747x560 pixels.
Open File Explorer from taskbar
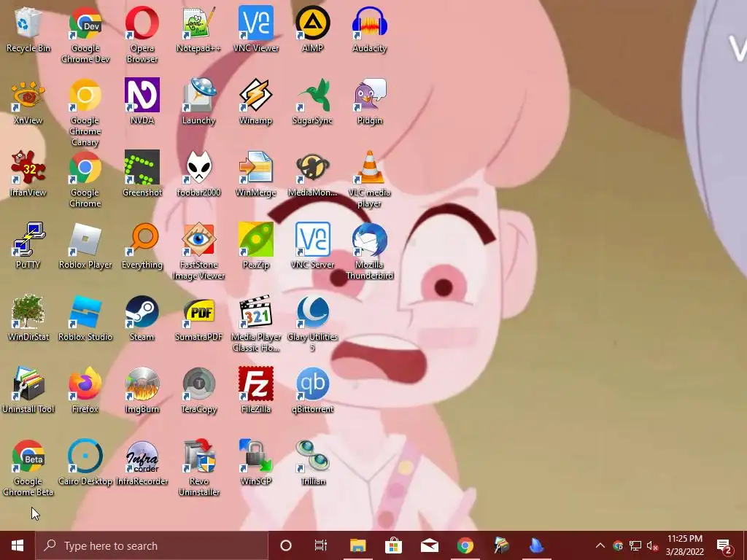coord(357,545)
